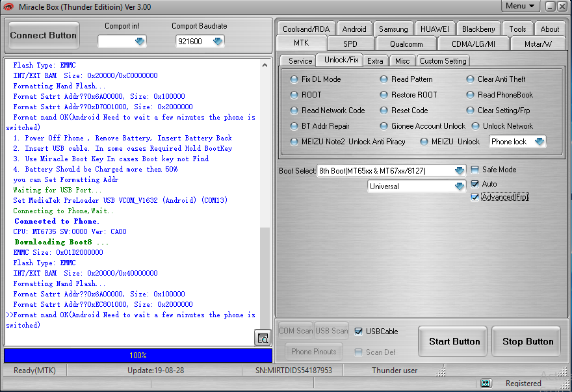Click the Start Button
This screenshot has height=392, width=572.
[452, 342]
